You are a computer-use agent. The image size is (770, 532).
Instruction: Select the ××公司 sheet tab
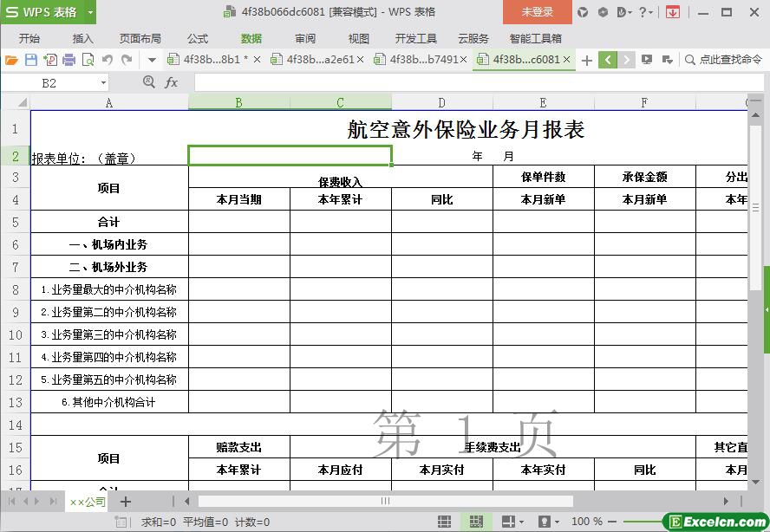(88, 502)
